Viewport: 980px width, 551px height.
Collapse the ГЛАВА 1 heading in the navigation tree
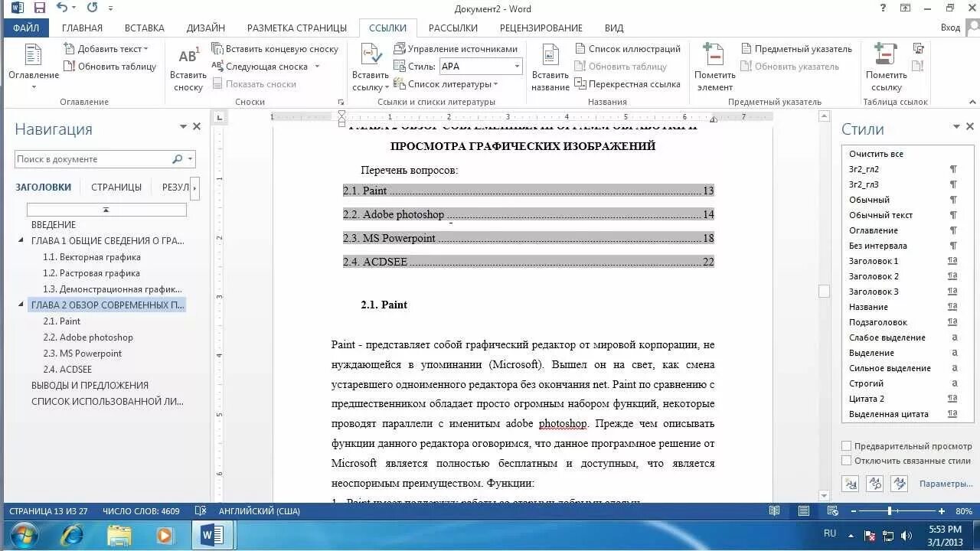(x=21, y=240)
